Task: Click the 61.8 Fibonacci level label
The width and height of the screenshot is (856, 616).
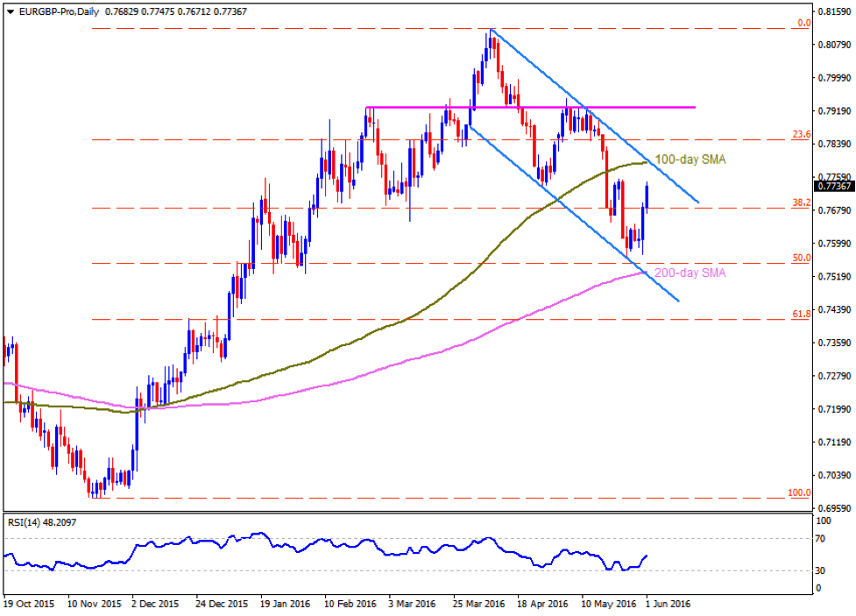Action: click(800, 314)
